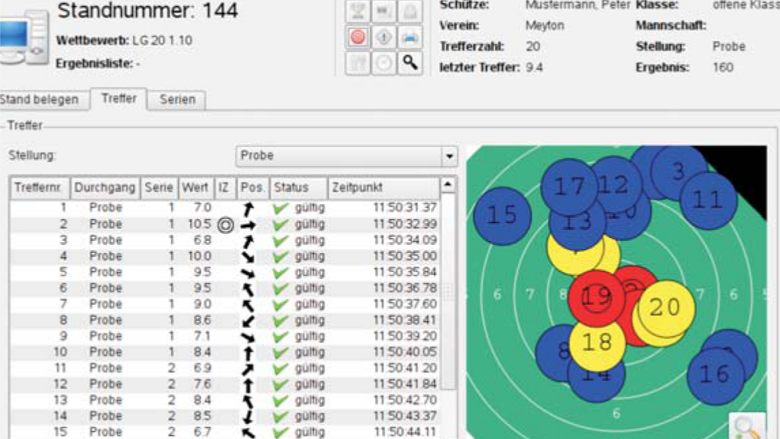Select blue shot marker 16 on target

click(x=715, y=375)
